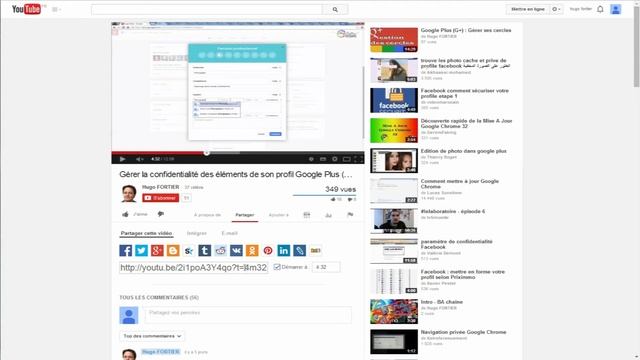The width and height of the screenshot is (640, 360).
Task: Open the guide menu next to YouTube logo
Action: (x=56, y=9)
